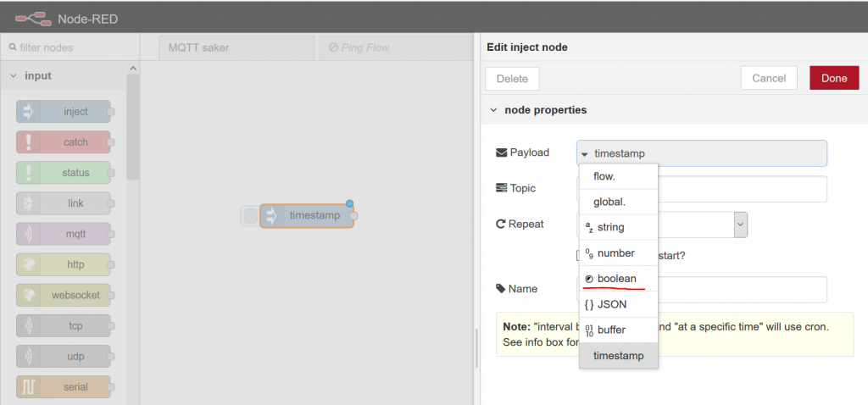Select the tcp node in the palette
The image size is (868, 405).
pos(64,326)
